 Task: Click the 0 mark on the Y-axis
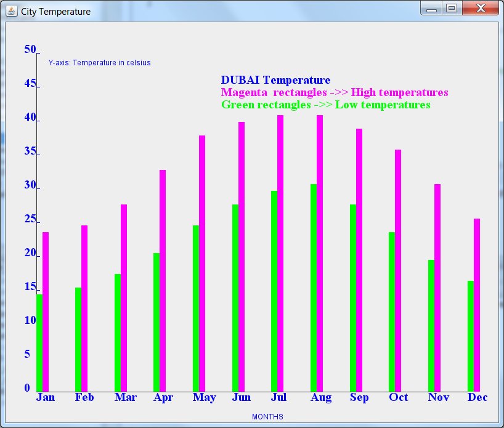coord(28,388)
